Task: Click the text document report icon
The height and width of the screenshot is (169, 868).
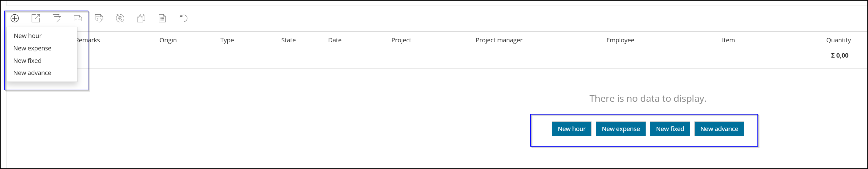Action: (x=162, y=18)
